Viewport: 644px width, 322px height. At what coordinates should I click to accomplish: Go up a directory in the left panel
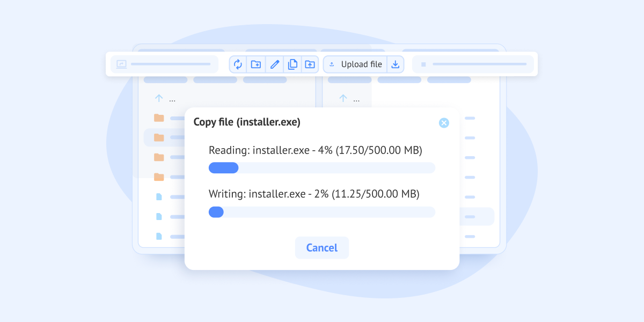pos(159,98)
